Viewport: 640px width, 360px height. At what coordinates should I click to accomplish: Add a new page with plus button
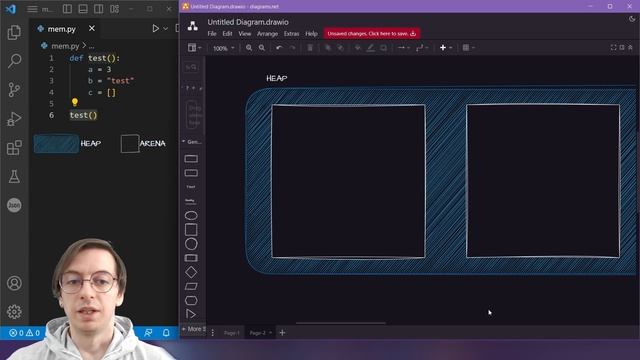[x=282, y=333]
